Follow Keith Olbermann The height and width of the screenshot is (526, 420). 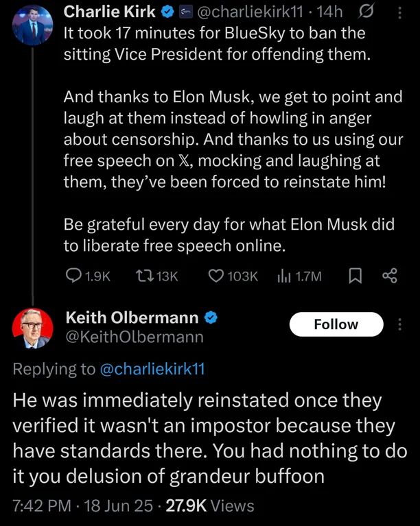336,324
